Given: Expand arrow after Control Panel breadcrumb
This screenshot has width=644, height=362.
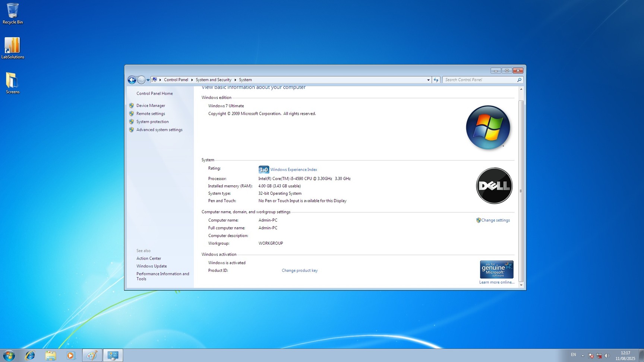Looking at the screenshot, I should click(192, 80).
